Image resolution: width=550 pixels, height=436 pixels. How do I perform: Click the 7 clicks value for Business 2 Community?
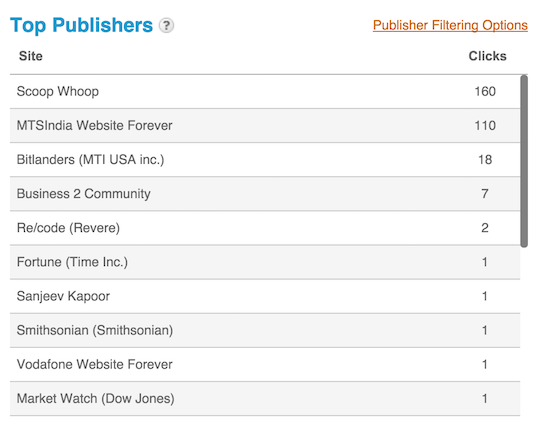tap(485, 194)
